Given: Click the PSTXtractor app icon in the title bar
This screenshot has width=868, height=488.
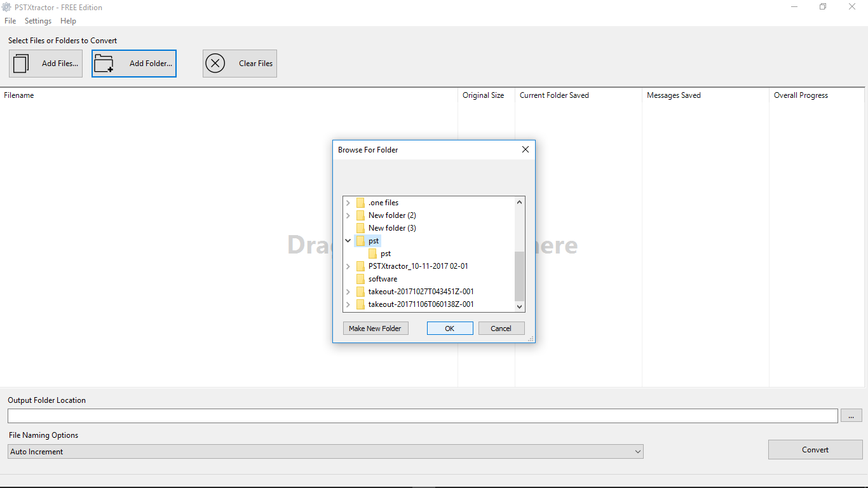Looking at the screenshot, I should pyautogui.click(x=7, y=8).
